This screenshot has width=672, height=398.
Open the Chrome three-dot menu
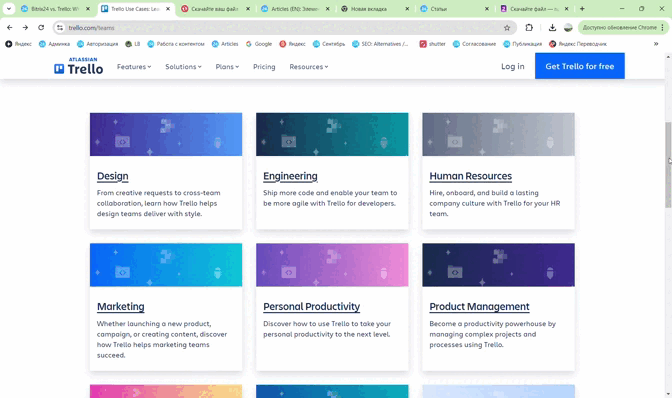pos(663,27)
